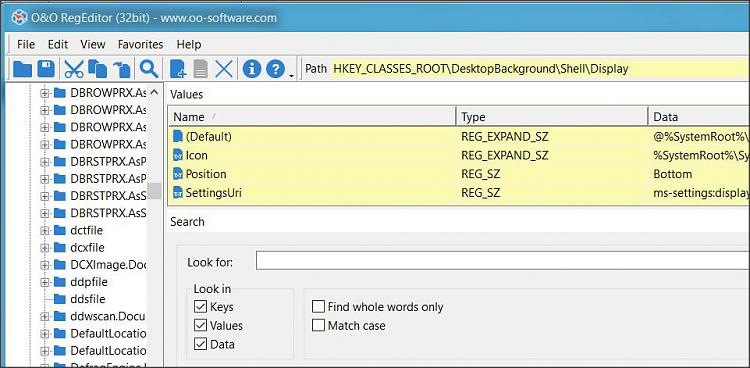Click REG_EXPAND_SZ type of Icon row

click(505, 156)
